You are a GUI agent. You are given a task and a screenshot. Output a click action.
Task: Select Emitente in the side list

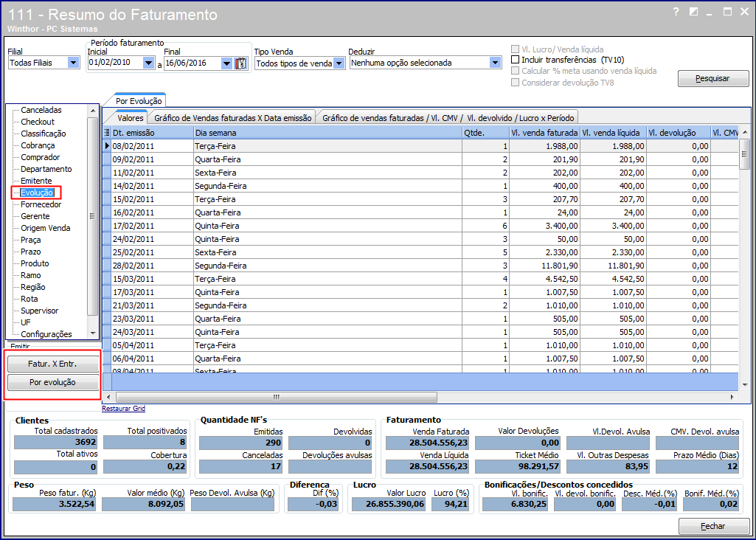[x=36, y=181]
